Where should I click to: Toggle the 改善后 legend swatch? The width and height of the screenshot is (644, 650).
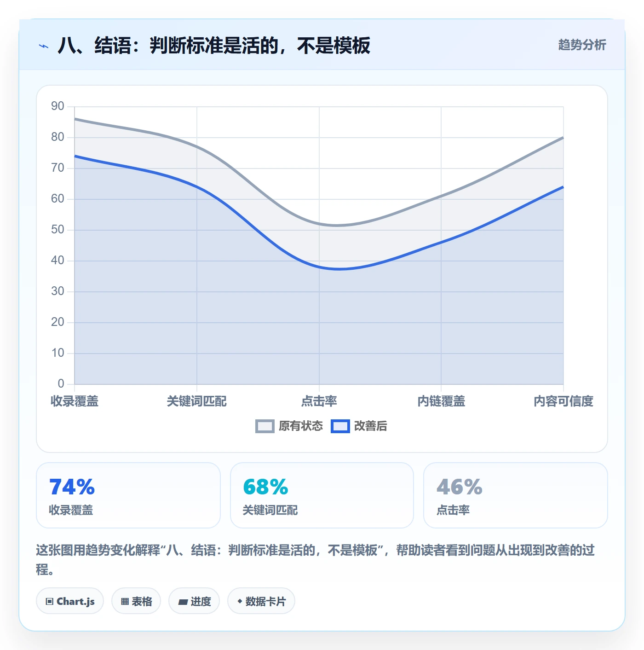click(340, 426)
